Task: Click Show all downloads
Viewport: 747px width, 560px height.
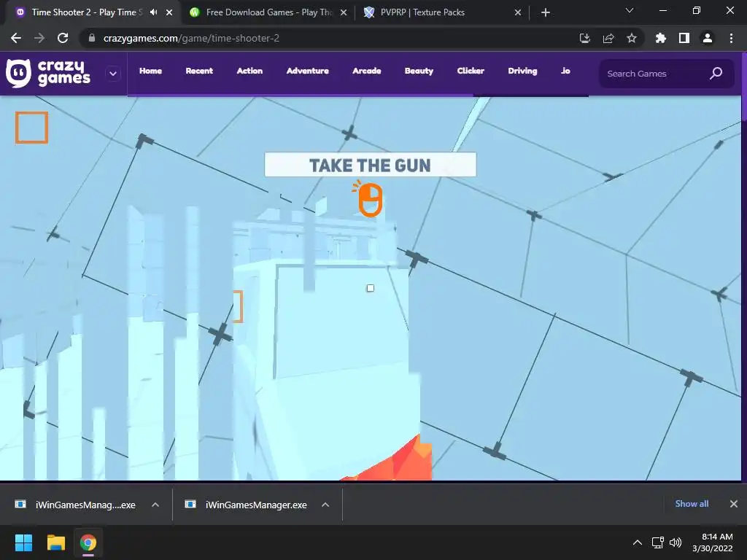Action: pyautogui.click(x=692, y=504)
